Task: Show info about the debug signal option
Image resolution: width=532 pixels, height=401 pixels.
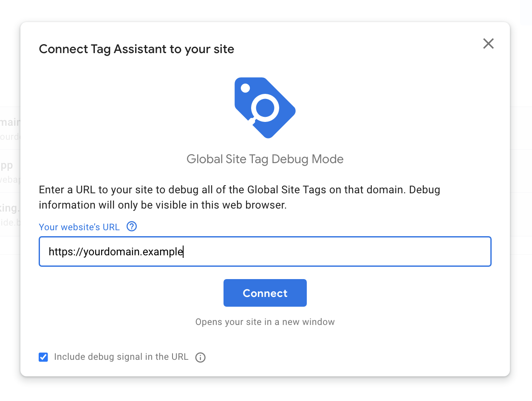Action: [200, 358]
